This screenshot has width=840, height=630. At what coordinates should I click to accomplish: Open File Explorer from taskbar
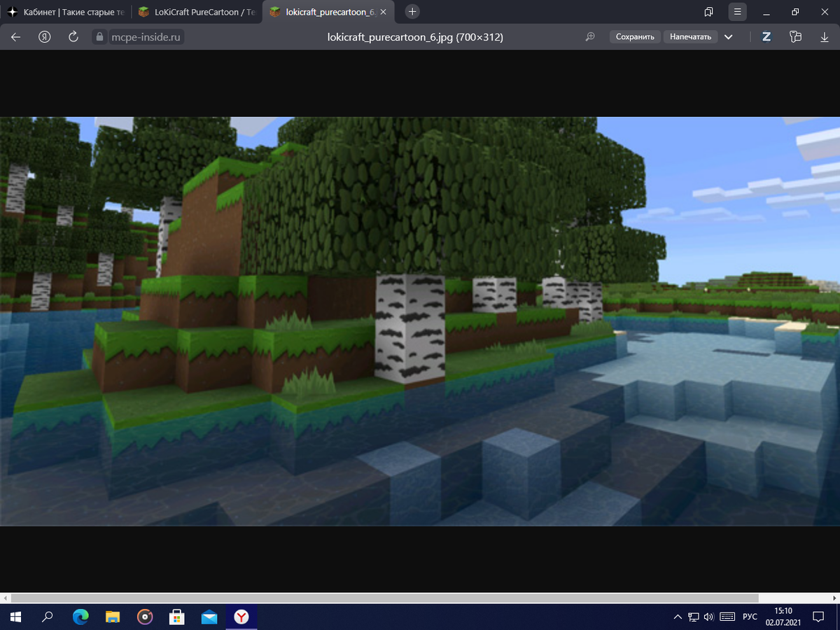pyautogui.click(x=113, y=617)
